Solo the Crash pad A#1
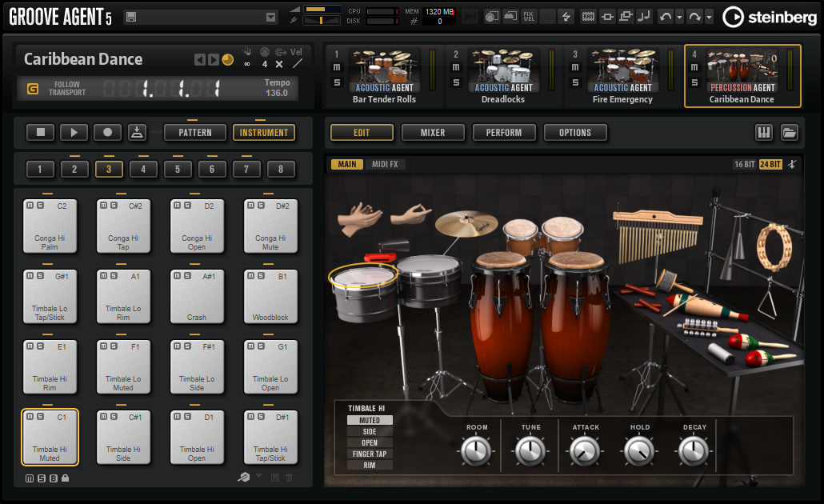The width and height of the screenshot is (824, 504). tap(188, 276)
